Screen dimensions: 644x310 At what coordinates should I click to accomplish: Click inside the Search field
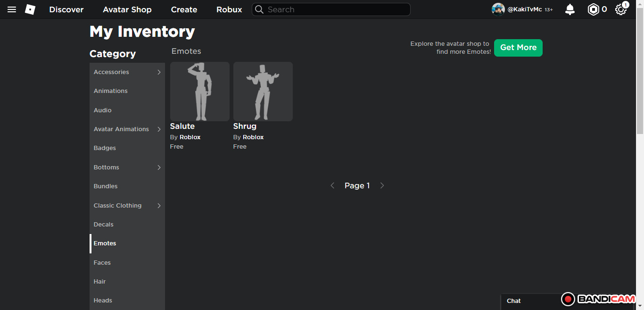(x=335, y=9)
